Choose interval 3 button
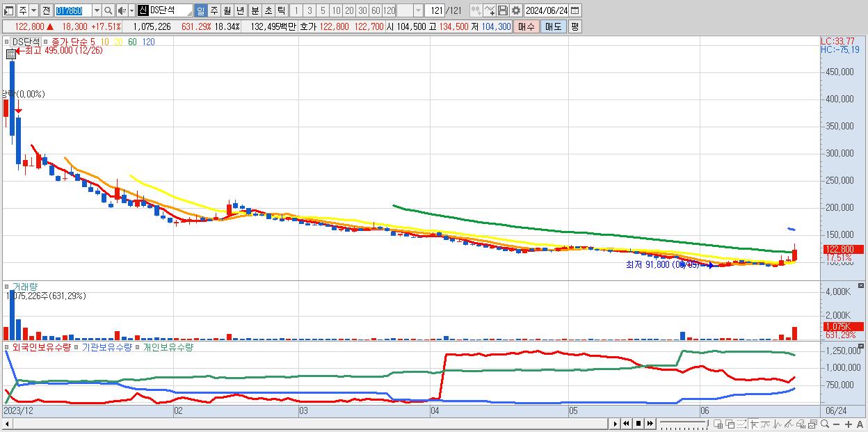 click(x=310, y=10)
